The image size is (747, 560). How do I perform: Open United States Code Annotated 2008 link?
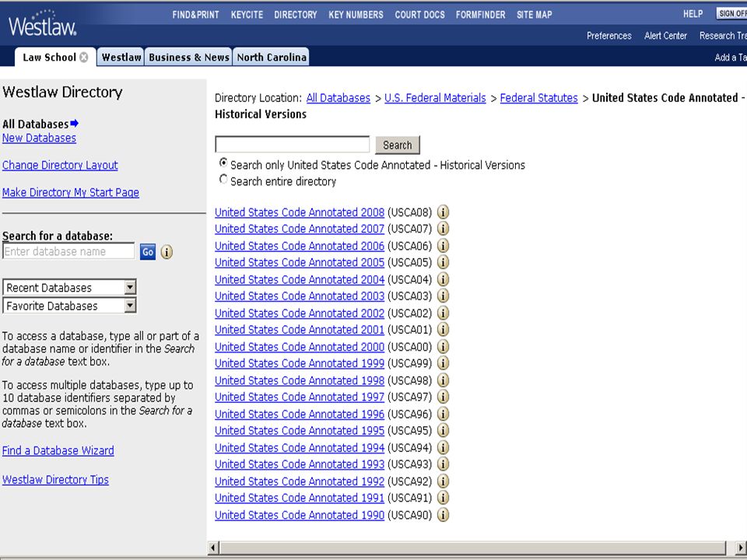tap(299, 212)
